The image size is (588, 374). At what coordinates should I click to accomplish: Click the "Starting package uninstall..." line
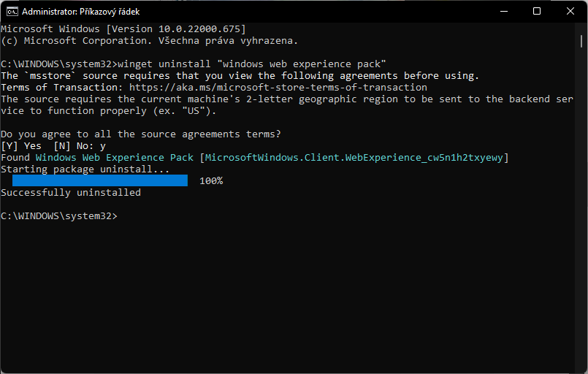[x=85, y=169]
